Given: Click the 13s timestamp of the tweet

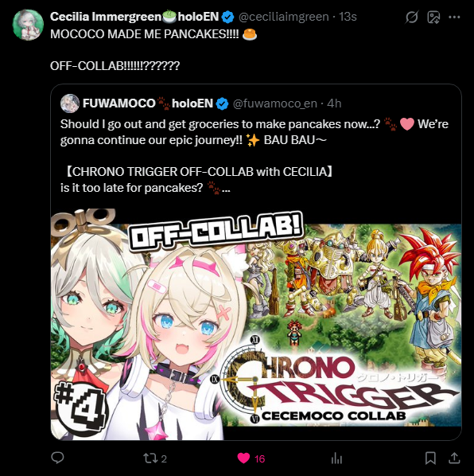Looking at the screenshot, I should point(348,17).
